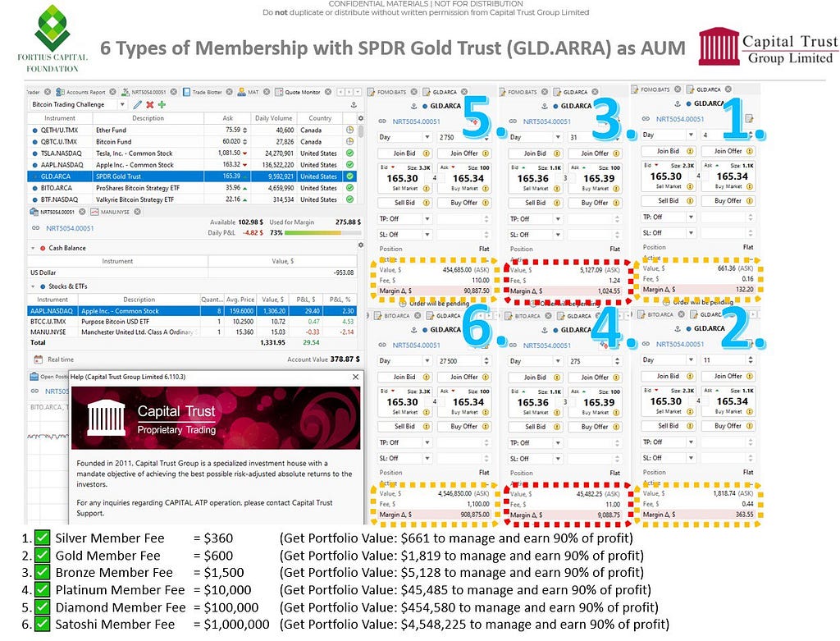Click the Daily Volume column header
The height and width of the screenshot is (641, 840).
[273, 118]
